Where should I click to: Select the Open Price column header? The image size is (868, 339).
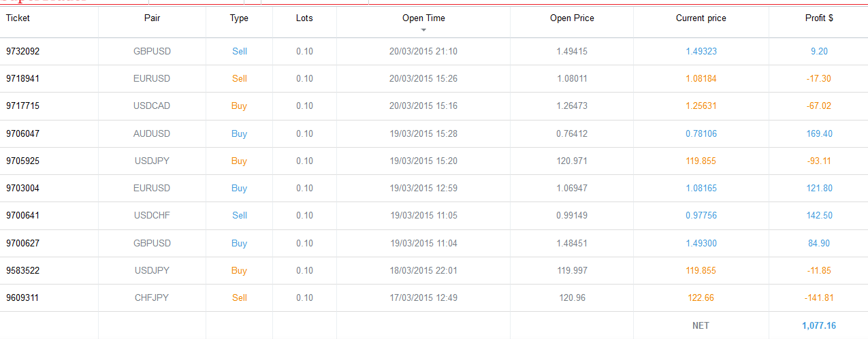point(572,18)
